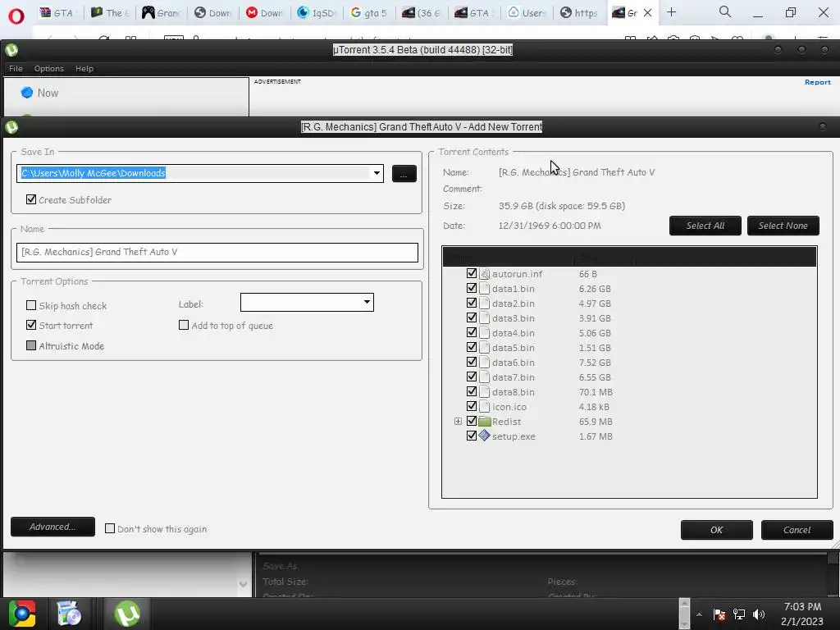Click the Action Center flag tray icon
Viewport: 840px width, 630px height.
pos(719,614)
